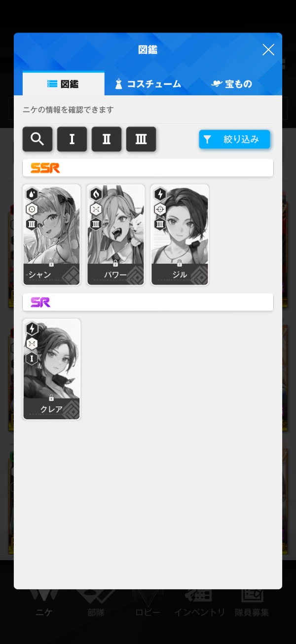Close the 図鑑 dialog with X

tap(268, 49)
